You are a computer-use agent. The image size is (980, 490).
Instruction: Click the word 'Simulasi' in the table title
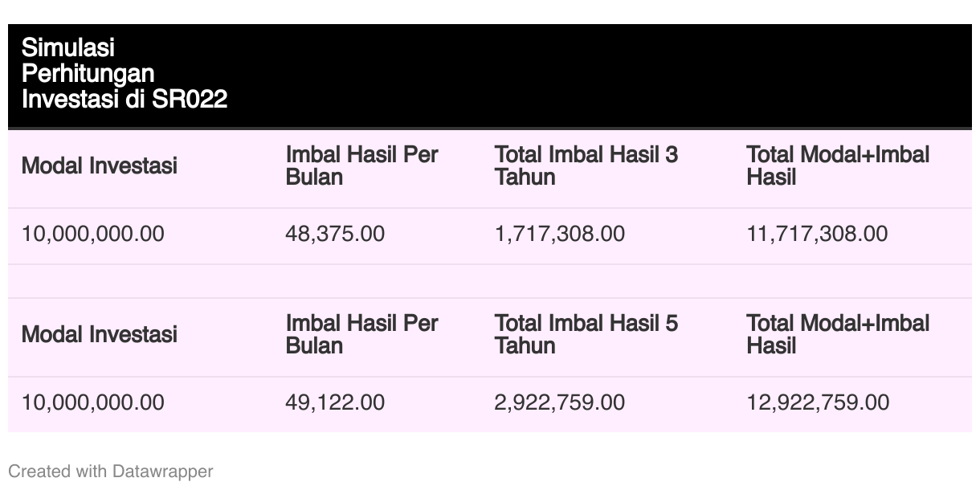68,48
